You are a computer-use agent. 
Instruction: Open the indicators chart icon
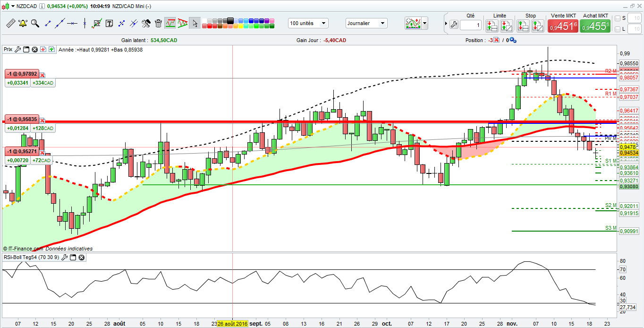coord(412,23)
